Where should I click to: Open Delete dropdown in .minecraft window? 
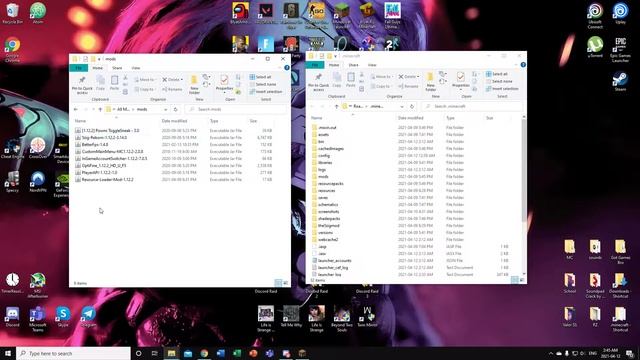point(409,76)
